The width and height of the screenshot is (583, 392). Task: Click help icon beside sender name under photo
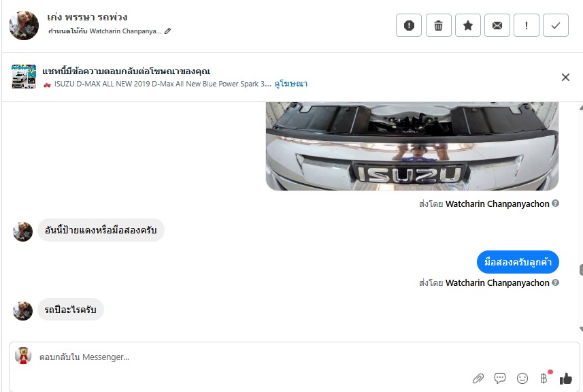pos(556,203)
